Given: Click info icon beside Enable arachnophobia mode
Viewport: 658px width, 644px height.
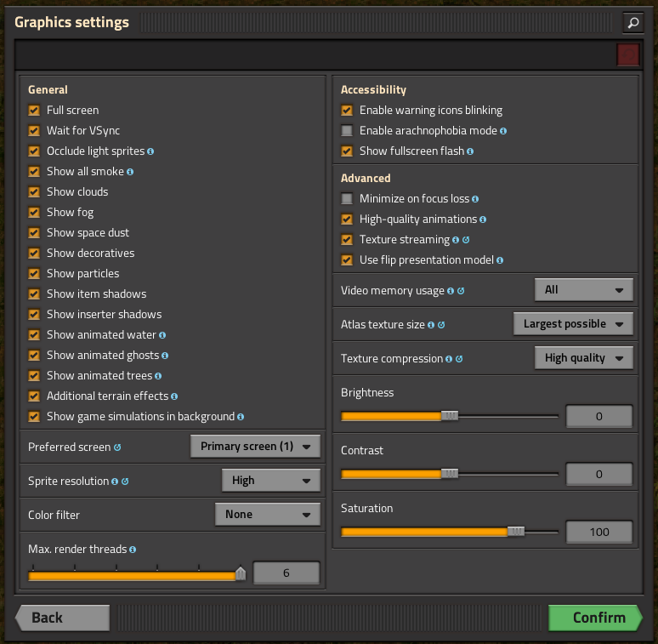Looking at the screenshot, I should point(503,131).
